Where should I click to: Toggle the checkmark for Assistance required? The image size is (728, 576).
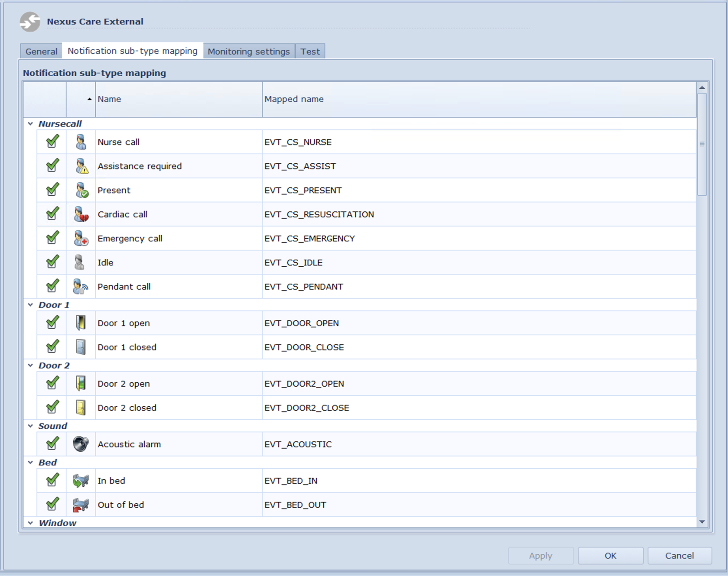pyautogui.click(x=52, y=166)
